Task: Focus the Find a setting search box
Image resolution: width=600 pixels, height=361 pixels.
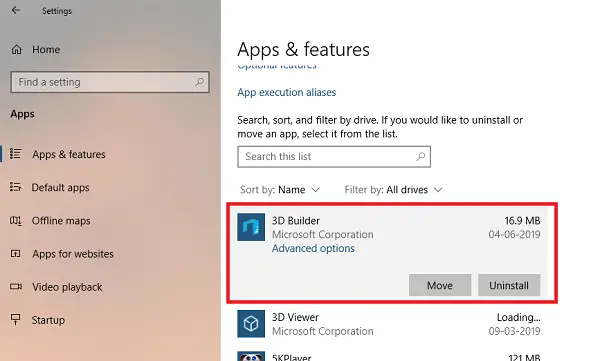Action: click(110, 82)
